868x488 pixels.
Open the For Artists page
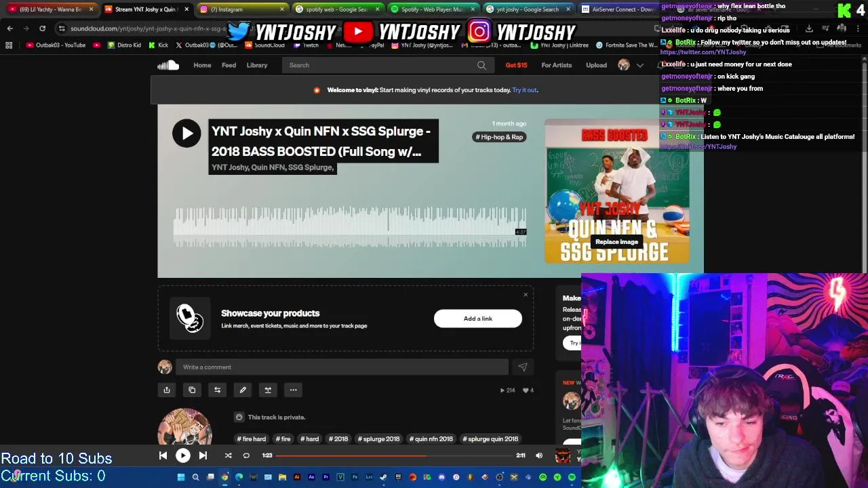(556, 65)
